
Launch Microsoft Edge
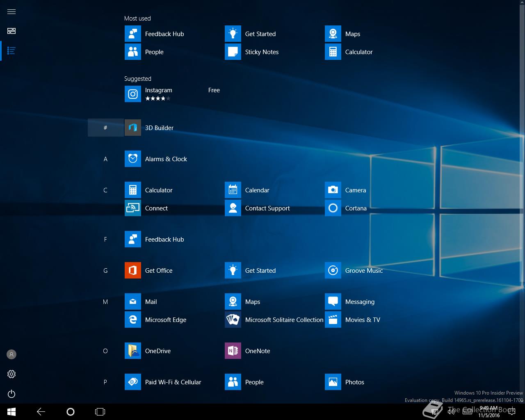click(174, 320)
